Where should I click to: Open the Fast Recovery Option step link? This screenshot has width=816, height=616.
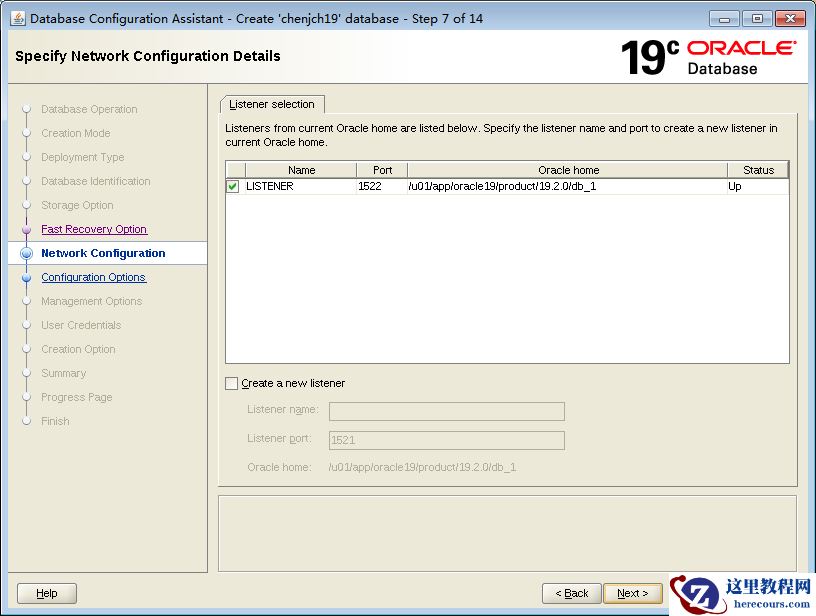[x=94, y=229]
